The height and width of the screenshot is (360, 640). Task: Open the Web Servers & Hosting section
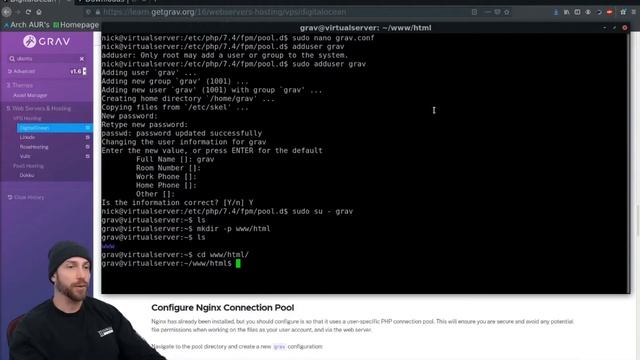(x=38, y=109)
